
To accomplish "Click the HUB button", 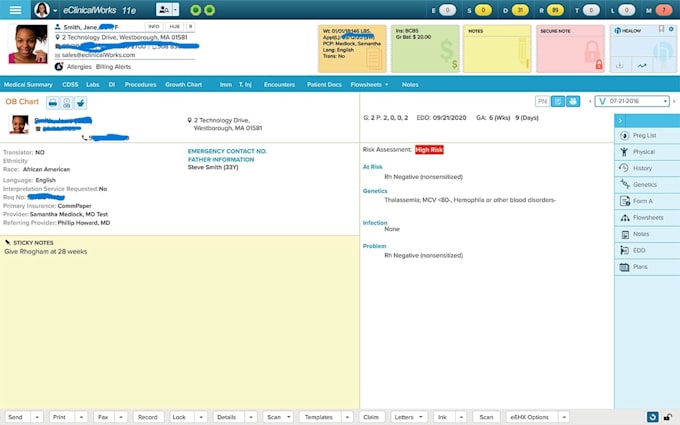I will pos(174,27).
